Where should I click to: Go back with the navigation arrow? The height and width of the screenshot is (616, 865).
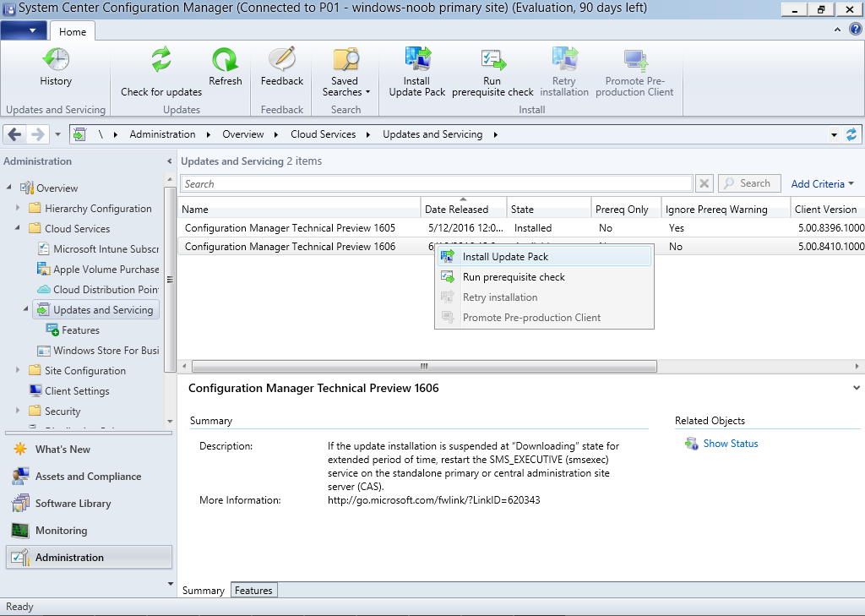point(15,134)
